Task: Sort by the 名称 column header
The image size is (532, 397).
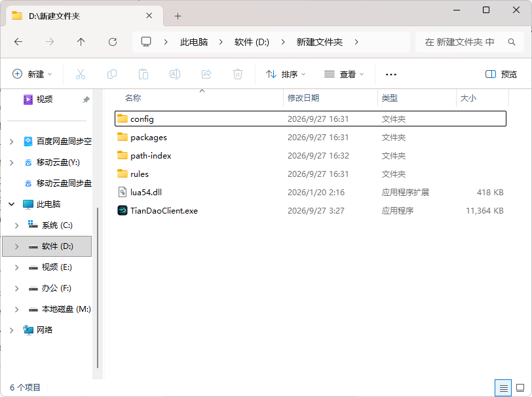Action: (132, 98)
